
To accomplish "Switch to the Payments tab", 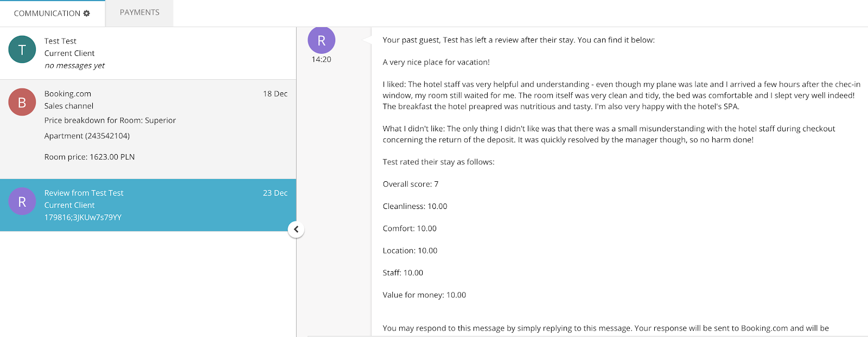I will 139,12.
